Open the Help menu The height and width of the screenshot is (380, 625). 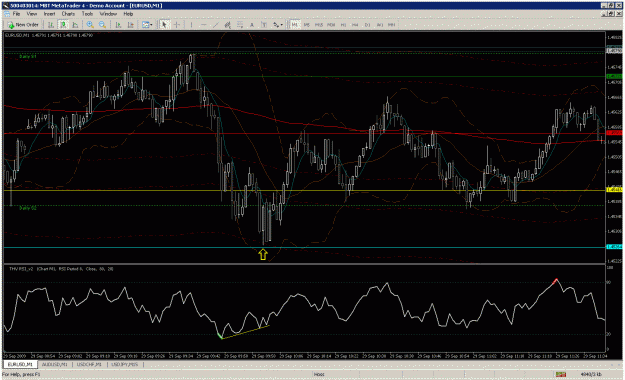(x=128, y=14)
